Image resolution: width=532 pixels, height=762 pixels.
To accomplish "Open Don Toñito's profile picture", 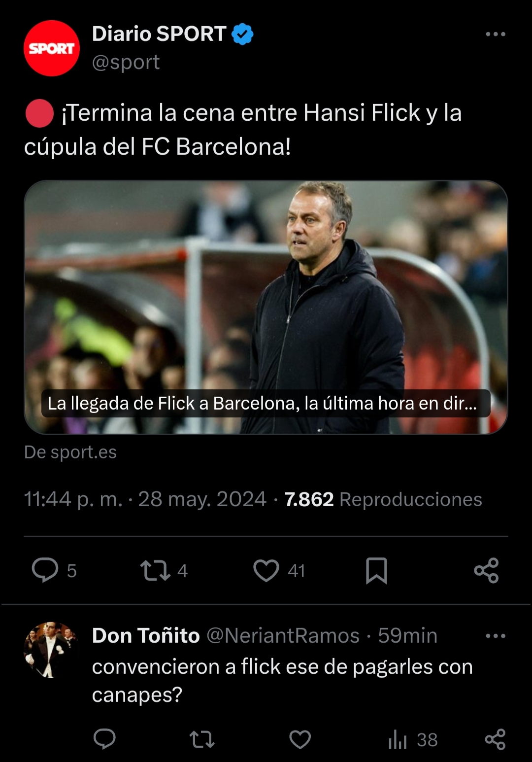I will (x=51, y=650).
